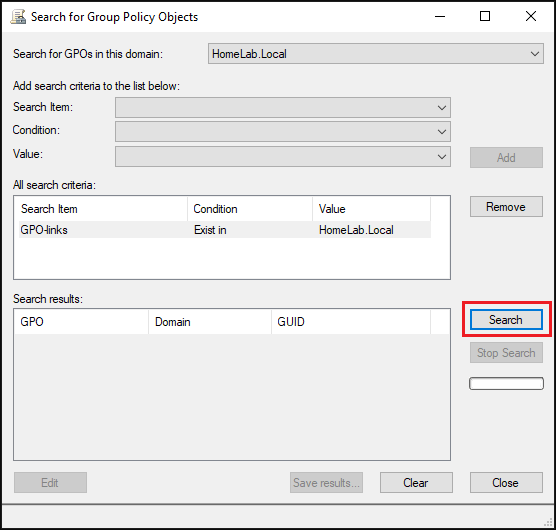Click the Edit button
Screen dimensions: 556x530
click(50, 482)
